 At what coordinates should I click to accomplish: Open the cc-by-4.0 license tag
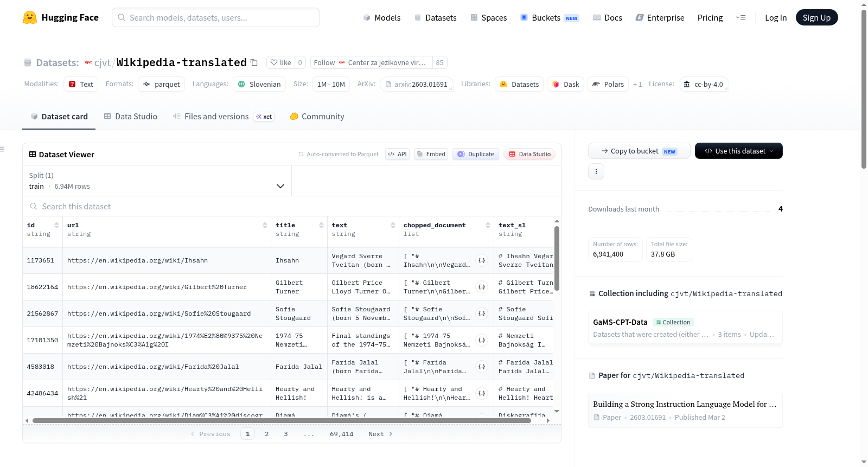704,84
